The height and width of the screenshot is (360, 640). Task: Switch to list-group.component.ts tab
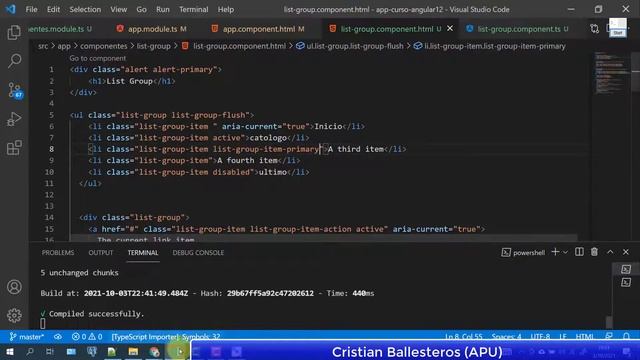517,29
